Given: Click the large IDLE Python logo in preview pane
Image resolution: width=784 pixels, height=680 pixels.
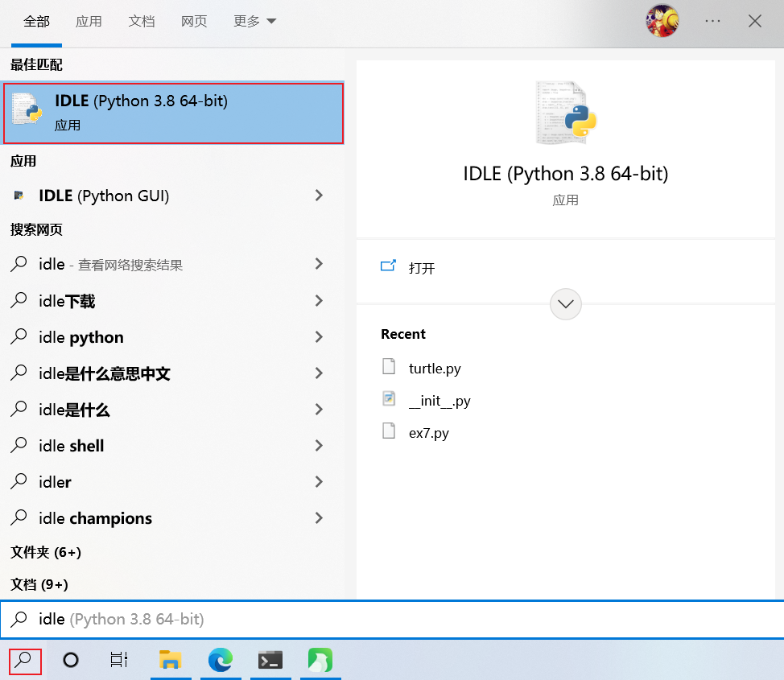Looking at the screenshot, I should pos(566,113).
